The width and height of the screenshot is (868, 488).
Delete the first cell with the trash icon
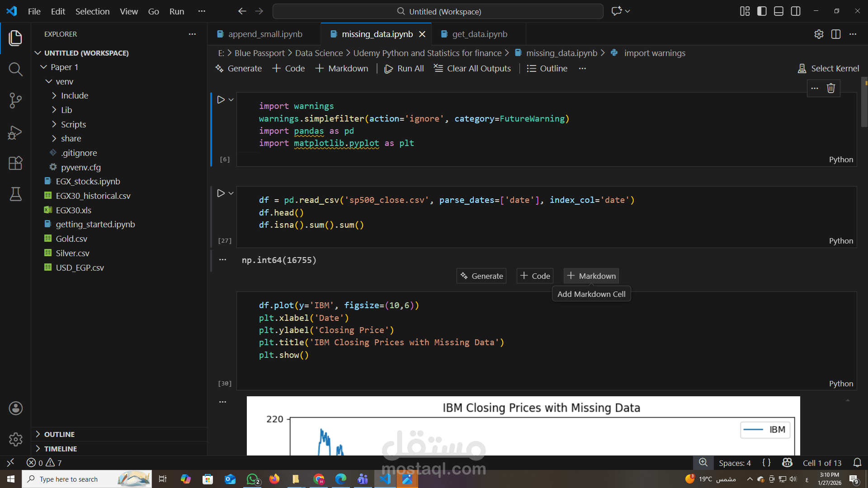831,88
